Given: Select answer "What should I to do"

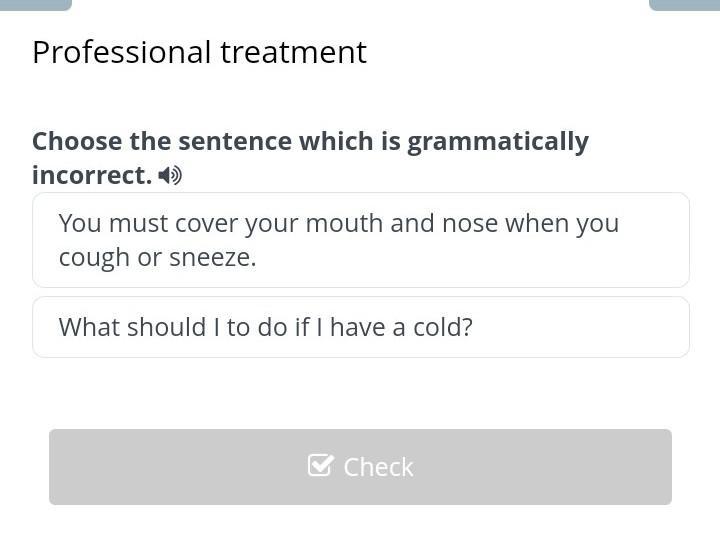Looking at the screenshot, I should 360,327.
